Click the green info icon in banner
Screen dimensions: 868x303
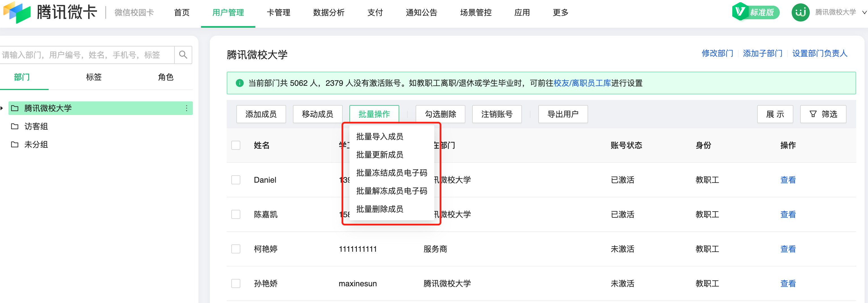239,83
